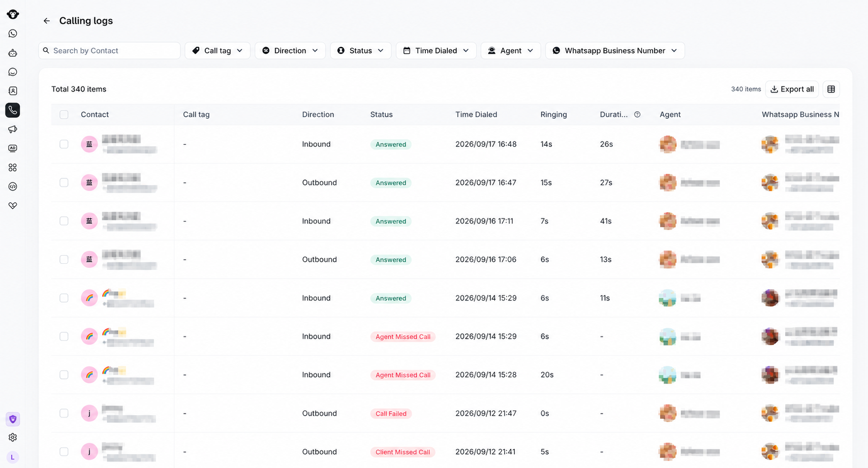Open the Agent filter dropdown
The height and width of the screenshot is (468, 868).
pyautogui.click(x=511, y=50)
